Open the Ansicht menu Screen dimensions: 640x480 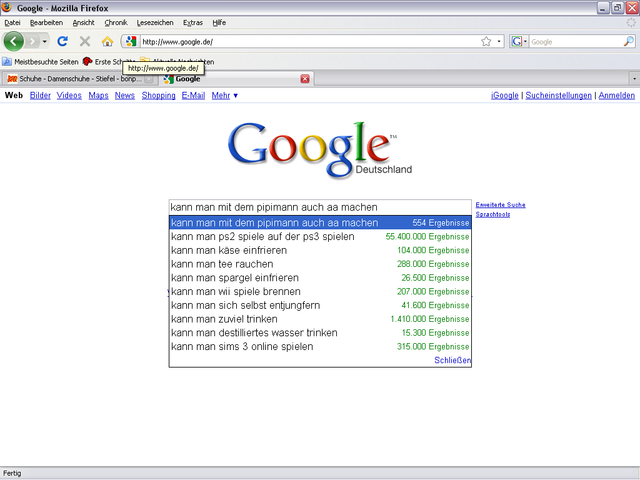(x=84, y=23)
